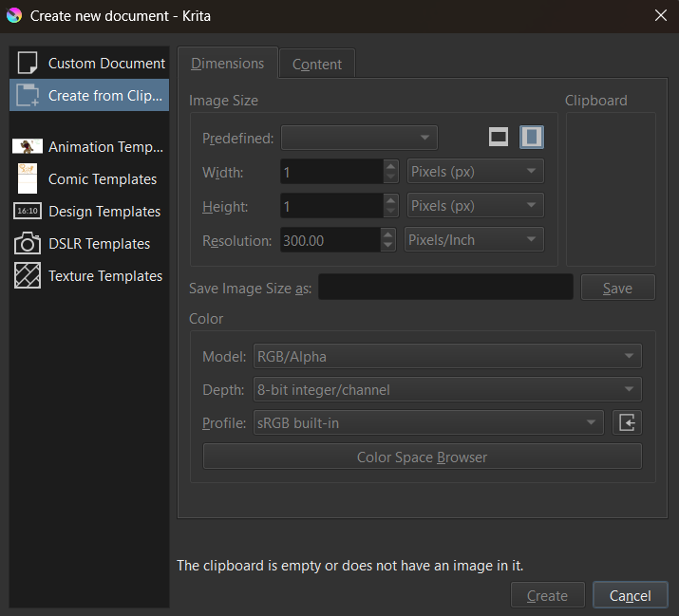
Task: Pick the Texture Templates icon
Action: [x=28, y=276]
